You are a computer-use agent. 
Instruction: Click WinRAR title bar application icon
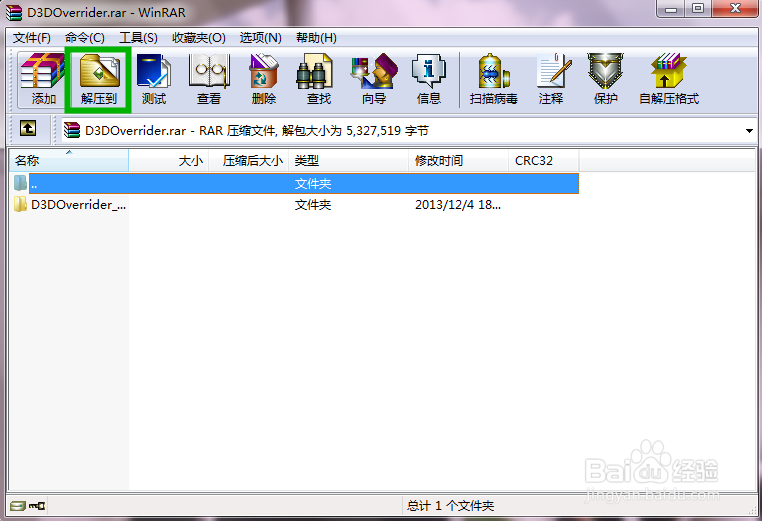tap(14, 12)
